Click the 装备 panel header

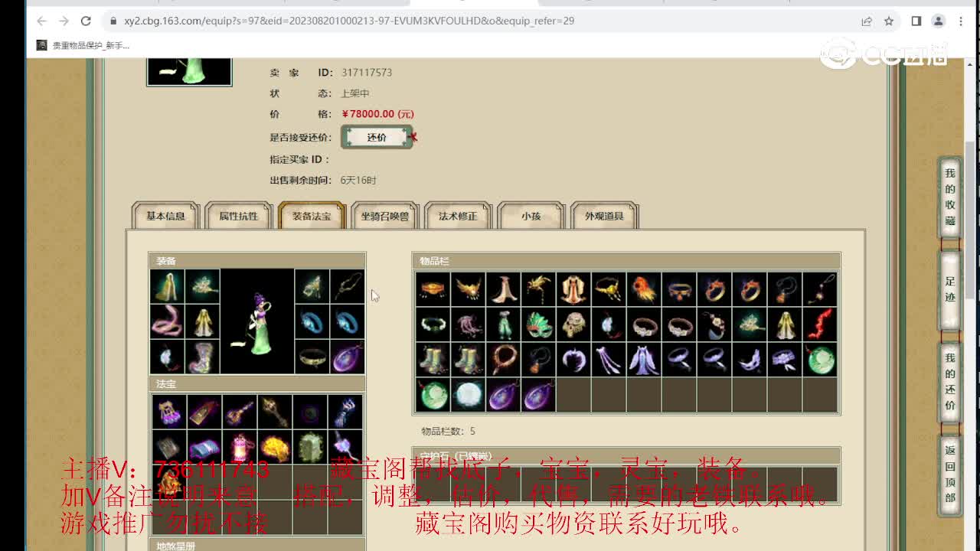(x=257, y=261)
